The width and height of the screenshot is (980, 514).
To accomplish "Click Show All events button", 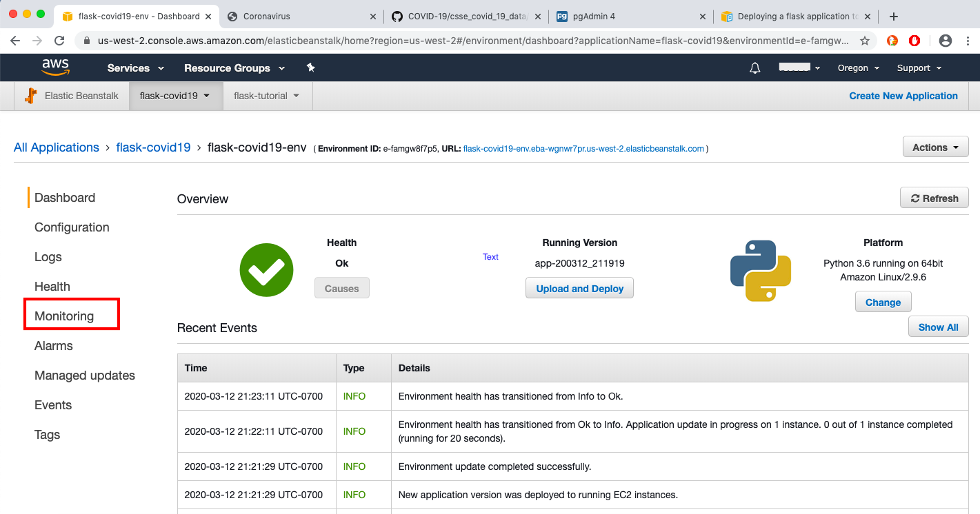I will [x=938, y=327].
